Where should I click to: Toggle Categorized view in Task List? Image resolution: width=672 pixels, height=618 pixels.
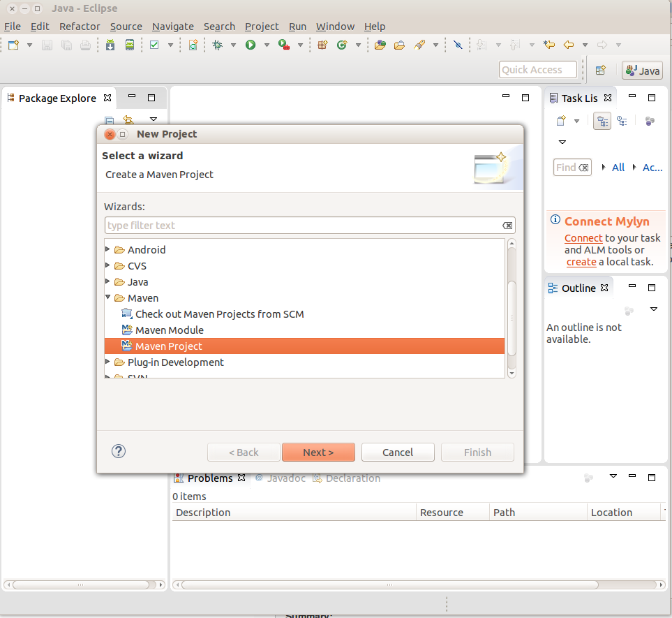coord(602,121)
